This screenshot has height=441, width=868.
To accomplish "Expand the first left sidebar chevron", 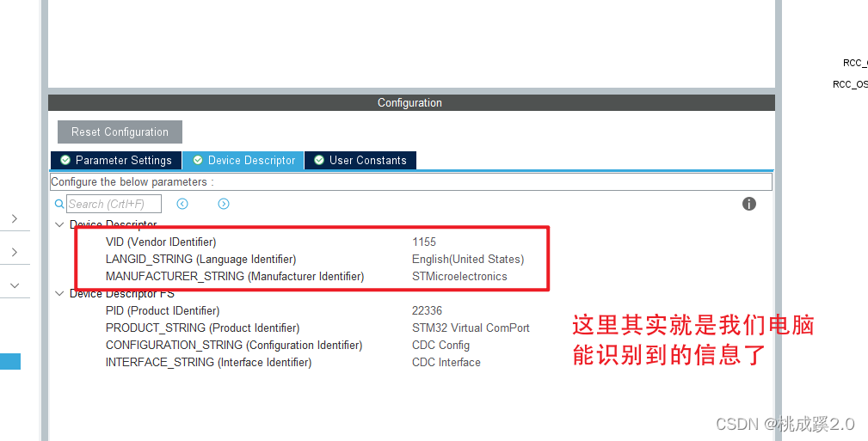I will tap(15, 218).
